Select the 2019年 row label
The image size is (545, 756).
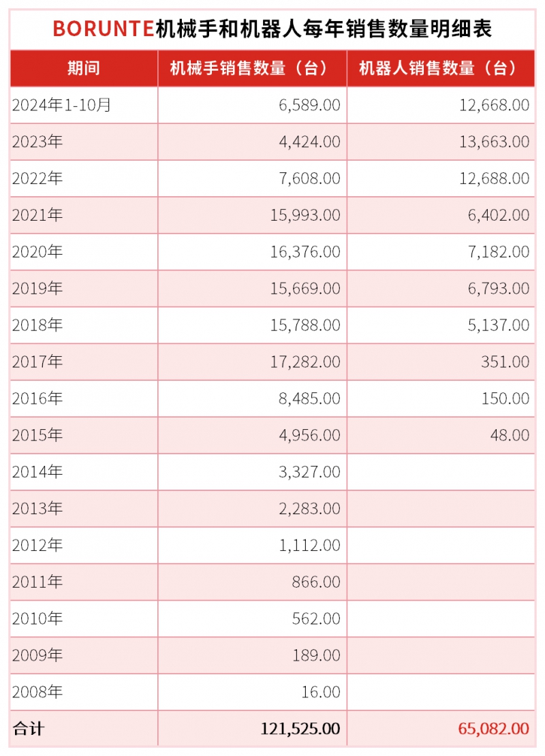point(38,288)
